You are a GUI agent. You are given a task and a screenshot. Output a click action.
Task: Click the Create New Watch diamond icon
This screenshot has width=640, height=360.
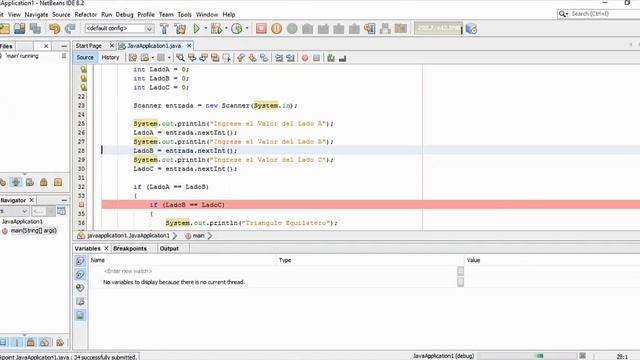pyautogui.click(x=80, y=288)
